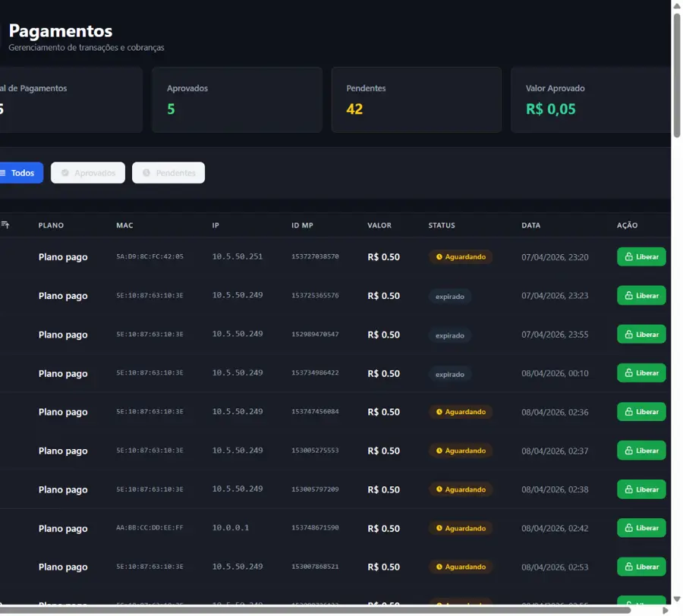Click the Aguardando badge for ID 153007868521
This screenshot has width=683, height=616.
click(x=461, y=567)
